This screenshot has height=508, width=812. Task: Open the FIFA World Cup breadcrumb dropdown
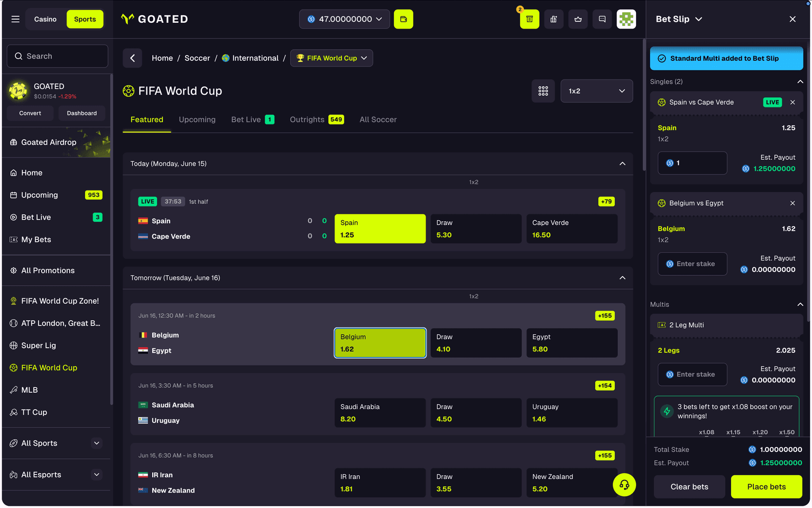[331, 58]
